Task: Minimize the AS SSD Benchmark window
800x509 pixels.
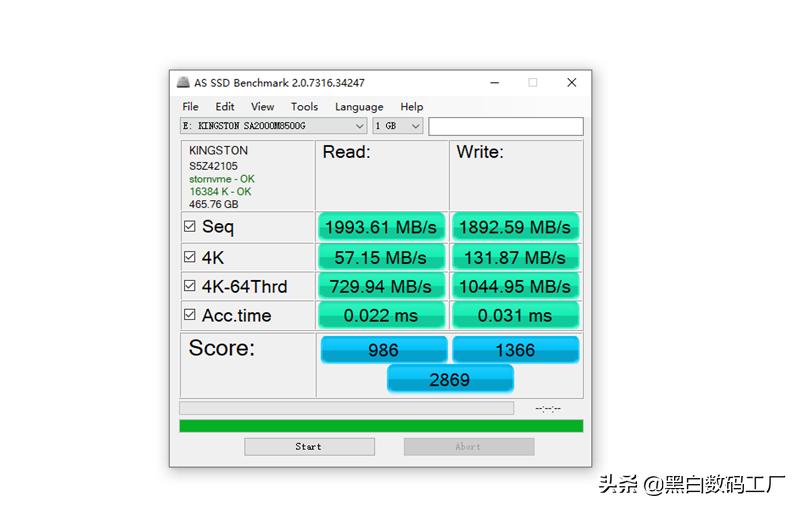Action: (x=494, y=83)
